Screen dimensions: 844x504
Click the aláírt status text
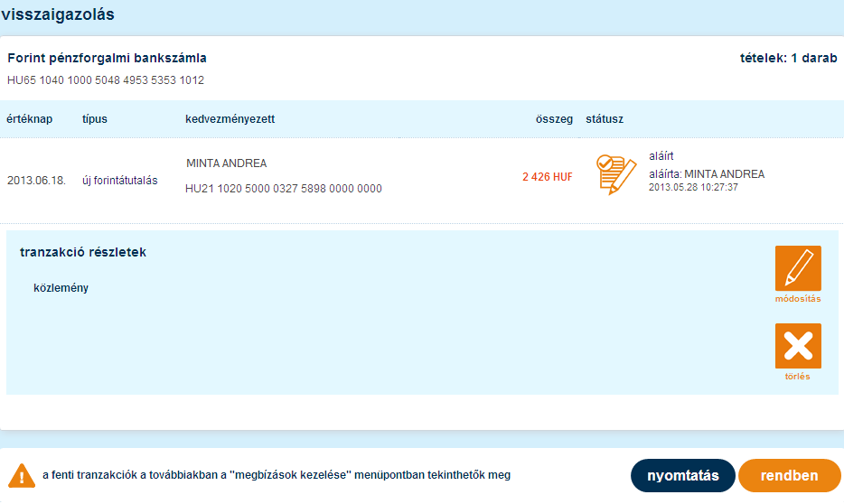point(661,156)
